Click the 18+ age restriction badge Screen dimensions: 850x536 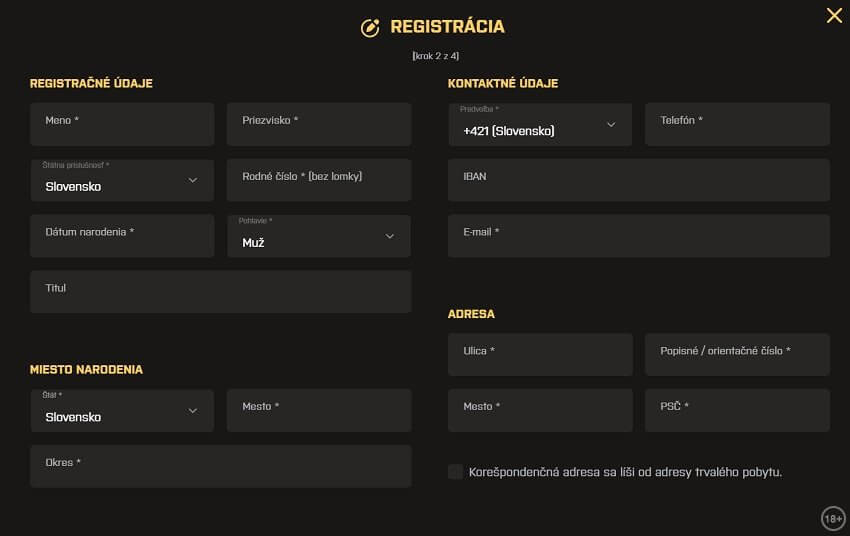click(x=833, y=518)
